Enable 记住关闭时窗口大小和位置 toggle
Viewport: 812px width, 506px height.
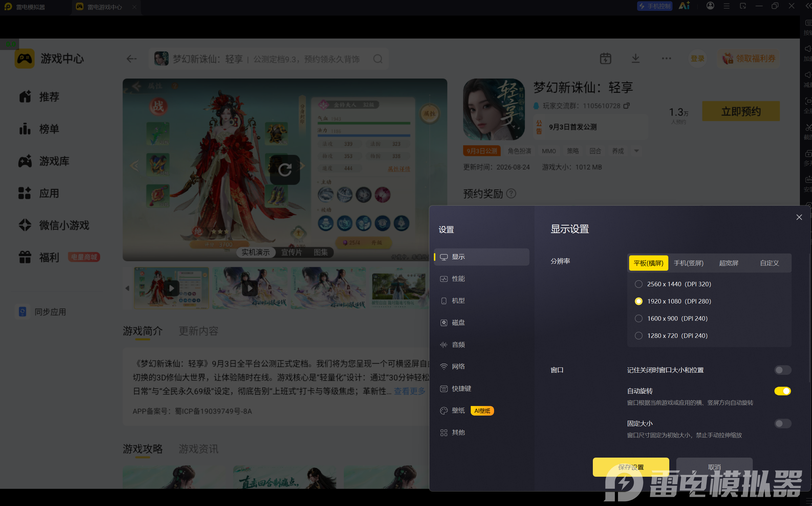[x=783, y=370]
